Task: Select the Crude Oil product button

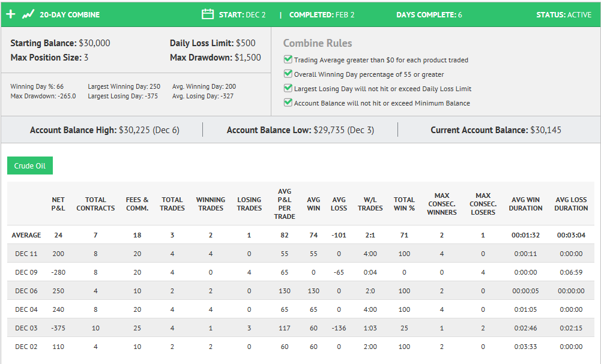Action: point(30,166)
